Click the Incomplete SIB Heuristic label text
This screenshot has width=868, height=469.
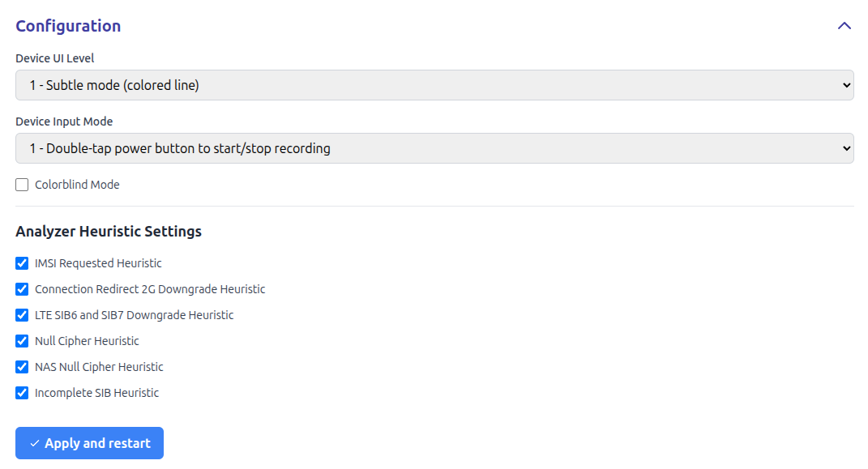pyautogui.click(x=96, y=393)
